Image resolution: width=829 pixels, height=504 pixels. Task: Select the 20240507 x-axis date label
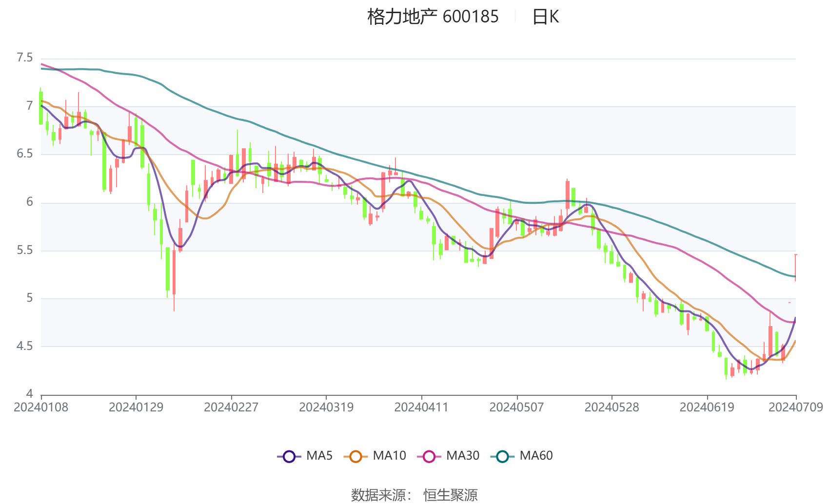(x=516, y=407)
